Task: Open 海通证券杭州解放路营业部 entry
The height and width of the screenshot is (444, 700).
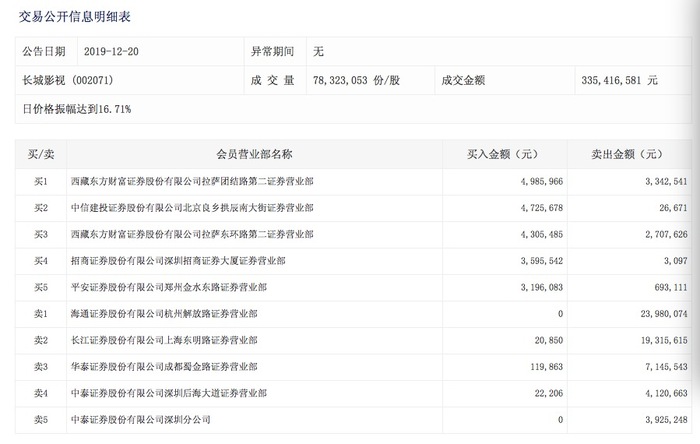Action: [x=164, y=314]
